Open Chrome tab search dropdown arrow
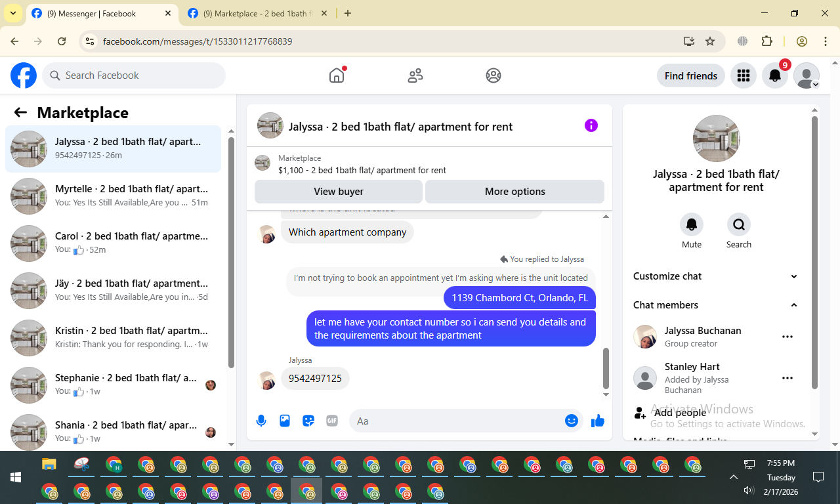The height and width of the screenshot is (504, 840). click(13, 13)
